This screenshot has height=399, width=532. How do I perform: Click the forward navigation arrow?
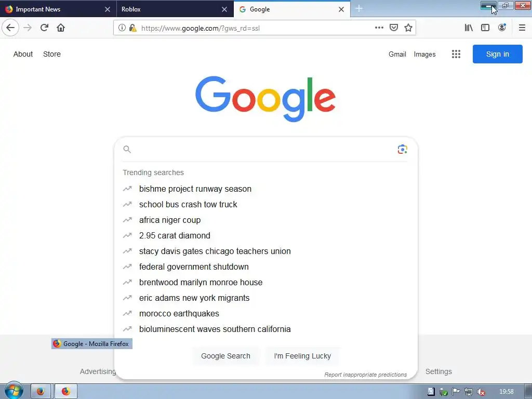coord(28,28)
